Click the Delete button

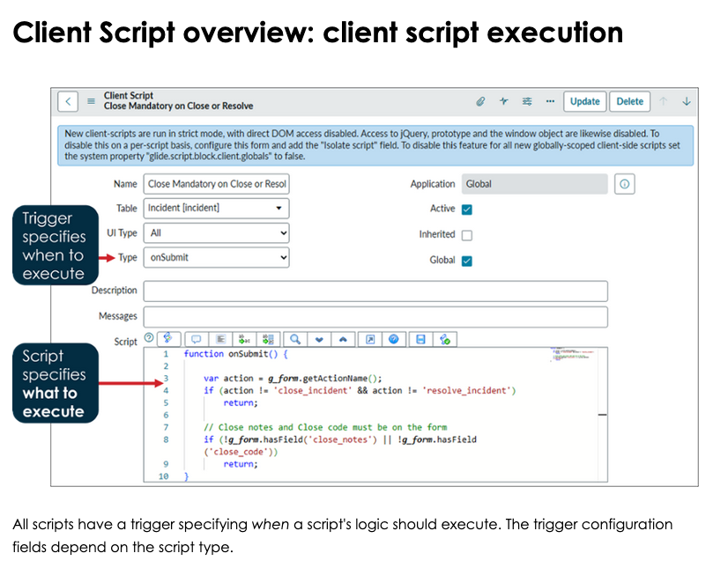point(630,101)
